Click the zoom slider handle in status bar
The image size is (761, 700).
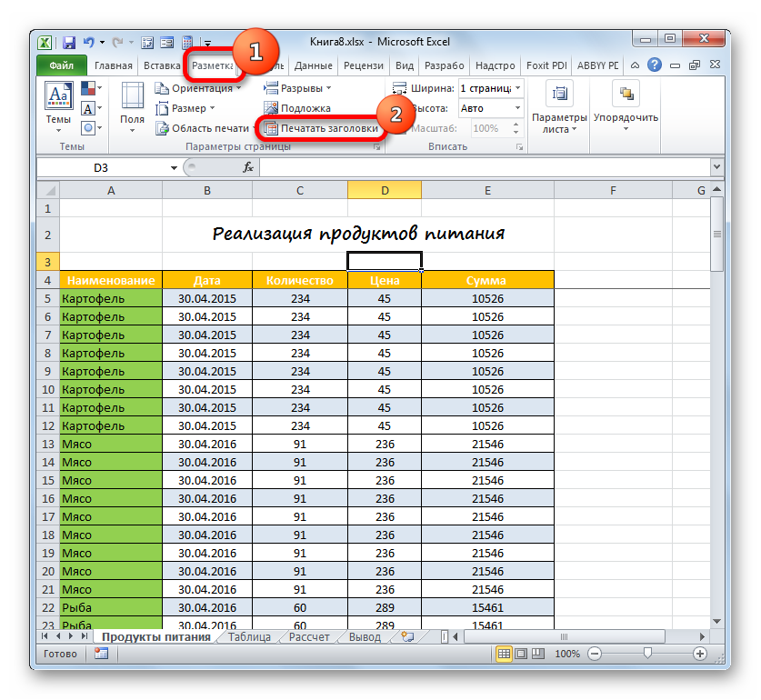pos(646,654)
